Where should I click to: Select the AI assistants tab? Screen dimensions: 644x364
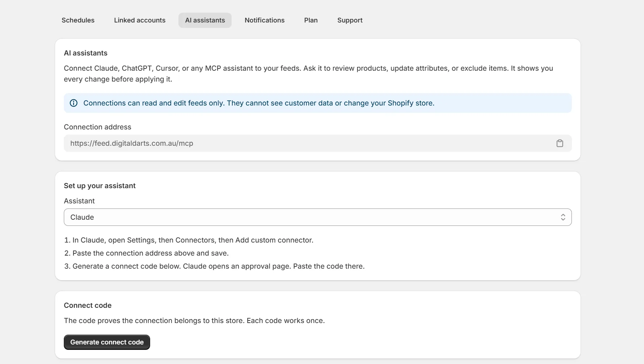[205, 20]
